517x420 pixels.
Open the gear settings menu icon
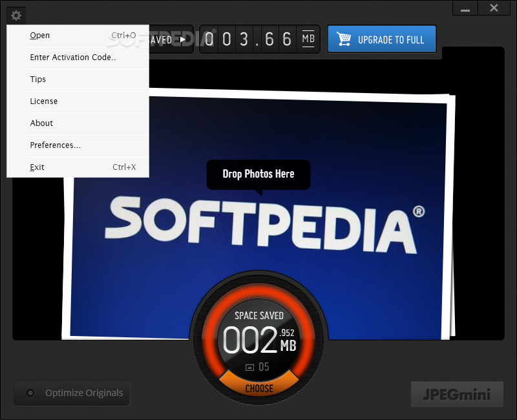pos(16,15)
